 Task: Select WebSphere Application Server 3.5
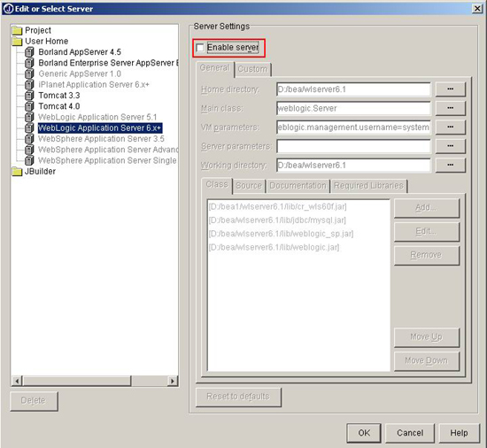pyautogui.click(x=101, y=139)
